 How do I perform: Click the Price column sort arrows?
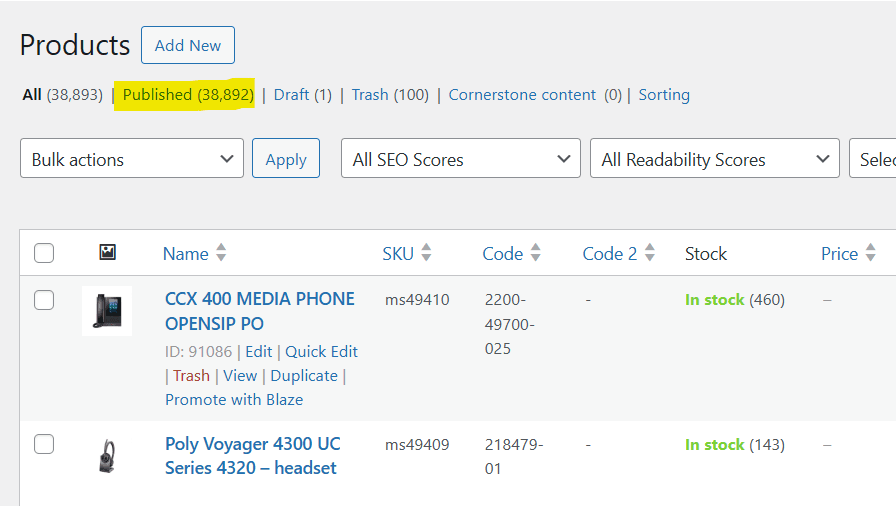point(870,254)
